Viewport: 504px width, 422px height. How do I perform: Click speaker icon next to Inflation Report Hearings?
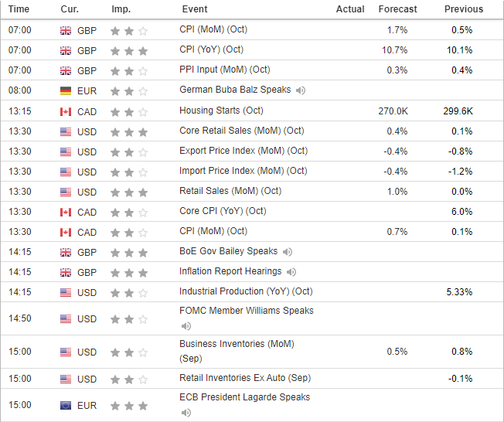(291, 272)
